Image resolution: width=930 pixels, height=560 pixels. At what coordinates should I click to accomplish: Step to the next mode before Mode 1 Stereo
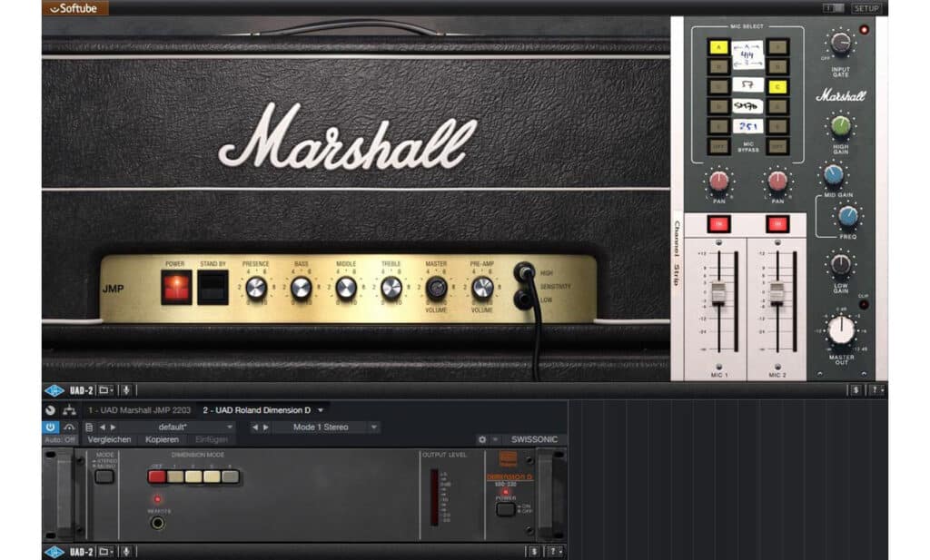(x=266, y=427)
